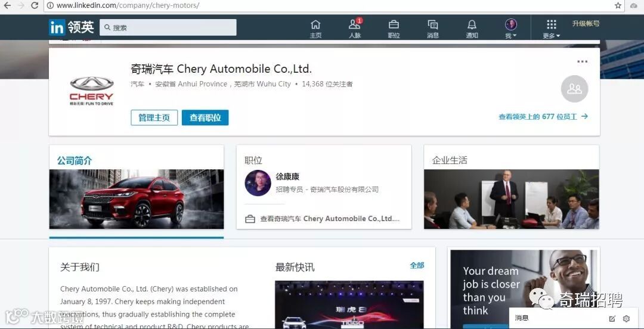Bookmark the page with the star icon
The height and width of the screenshot is (329, 644).
coord(618,5)
